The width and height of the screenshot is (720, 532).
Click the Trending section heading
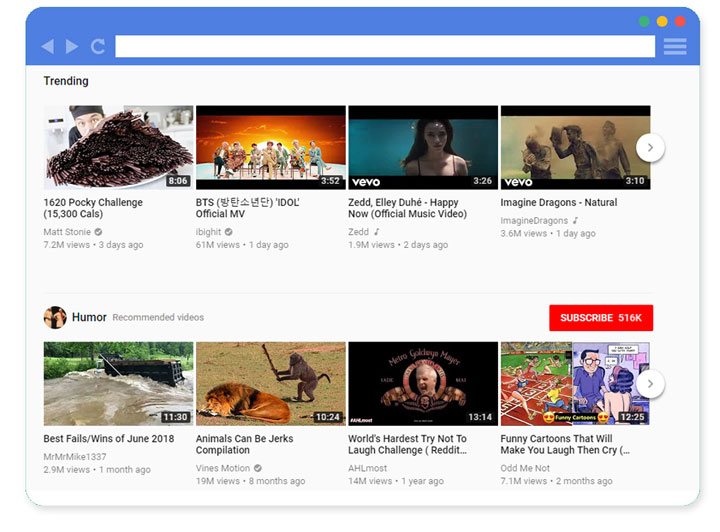[x=66, y=81]
